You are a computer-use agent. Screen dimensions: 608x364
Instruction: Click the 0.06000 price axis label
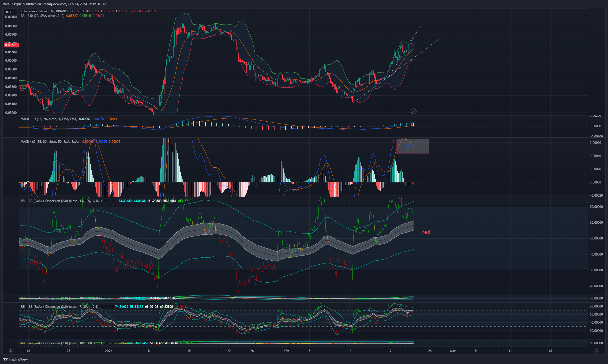[11, 26]
